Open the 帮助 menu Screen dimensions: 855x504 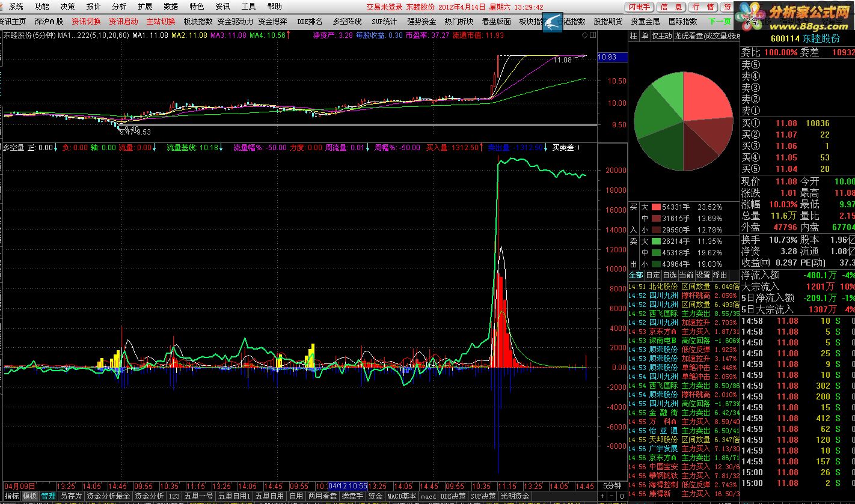(274, 7)
